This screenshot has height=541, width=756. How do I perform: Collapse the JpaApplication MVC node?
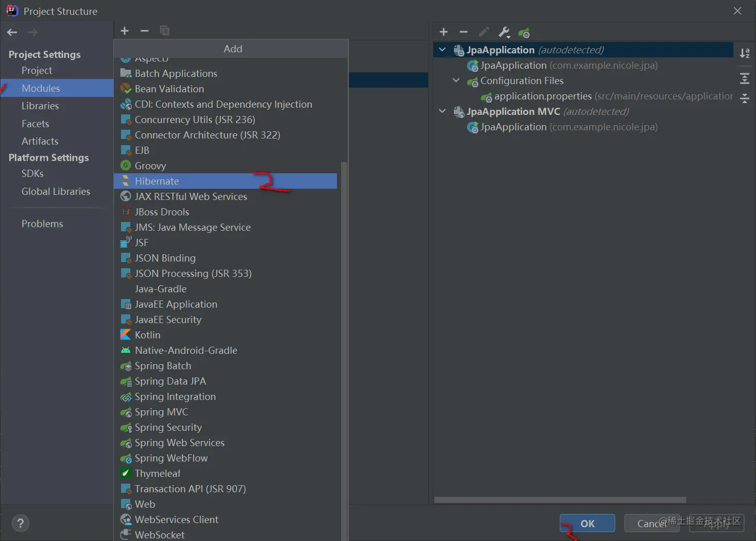click(x=442, y=111)
